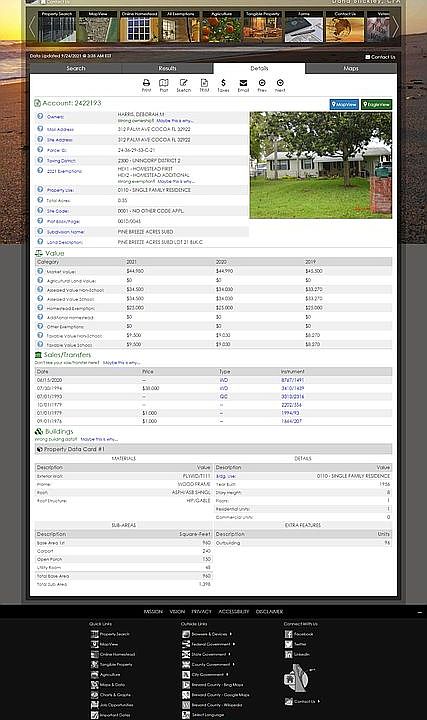The width and height of the screenshot is (427, 720).
Task: Click Facebook icon in footer
Action: tap(288, 634)
